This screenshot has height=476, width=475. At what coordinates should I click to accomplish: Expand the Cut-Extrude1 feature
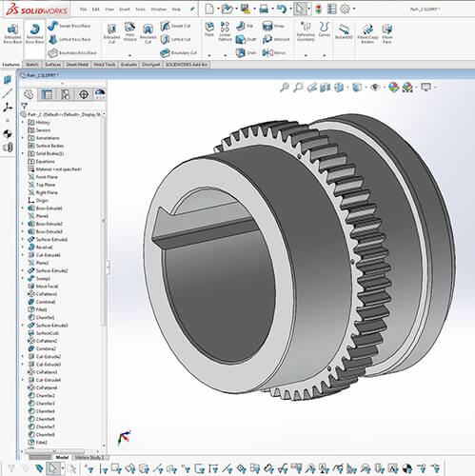[23, 255]
